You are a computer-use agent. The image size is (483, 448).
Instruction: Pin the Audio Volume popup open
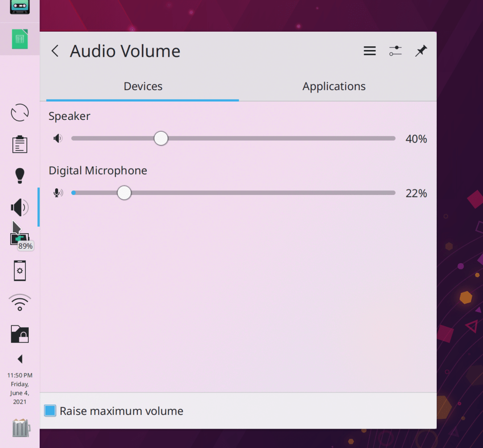click(421, 51)
